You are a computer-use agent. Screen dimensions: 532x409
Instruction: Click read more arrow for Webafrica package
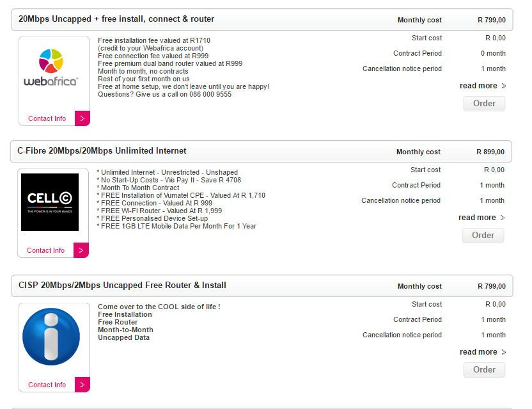point(504,86)
